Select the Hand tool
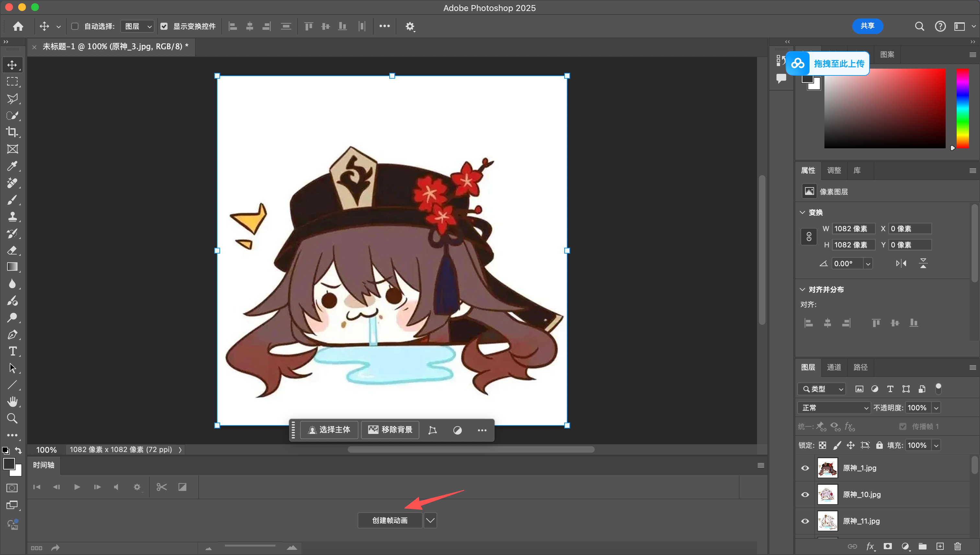980x555 pixels. [x=12, y=402]
